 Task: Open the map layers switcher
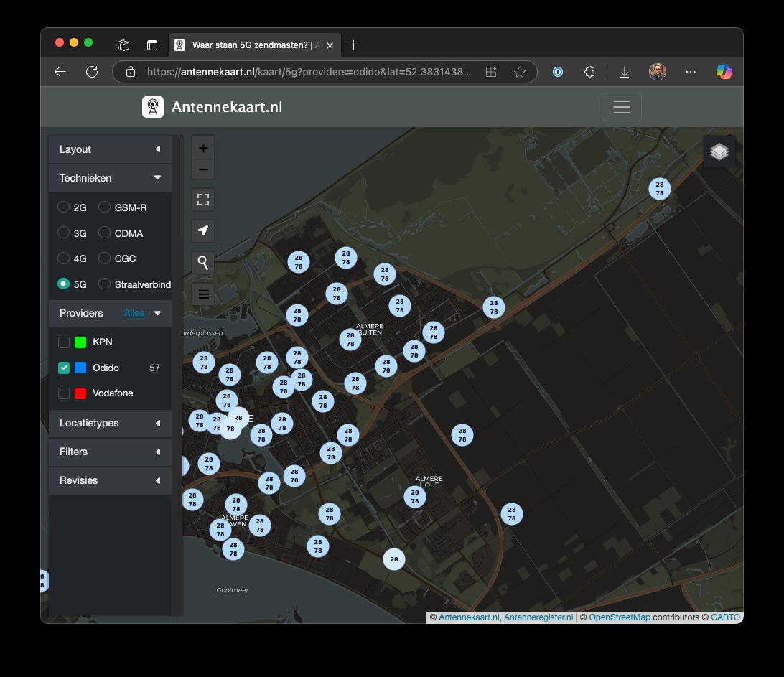coord(719,151)
